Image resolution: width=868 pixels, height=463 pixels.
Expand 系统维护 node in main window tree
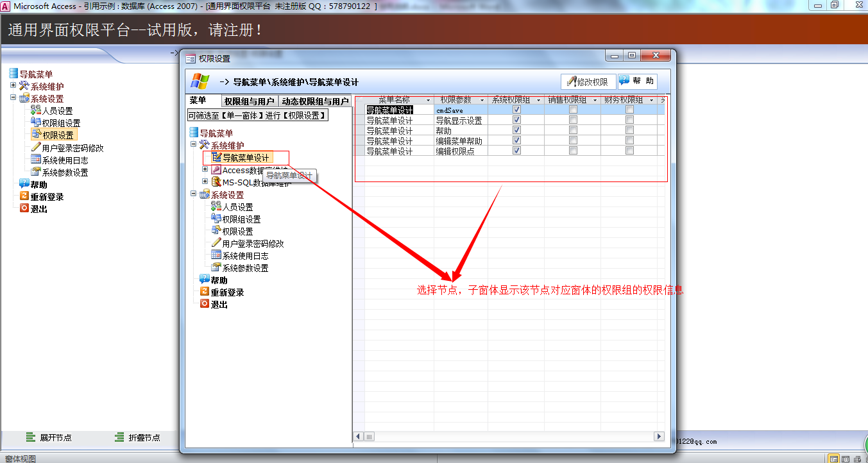(x=13, y=85)
